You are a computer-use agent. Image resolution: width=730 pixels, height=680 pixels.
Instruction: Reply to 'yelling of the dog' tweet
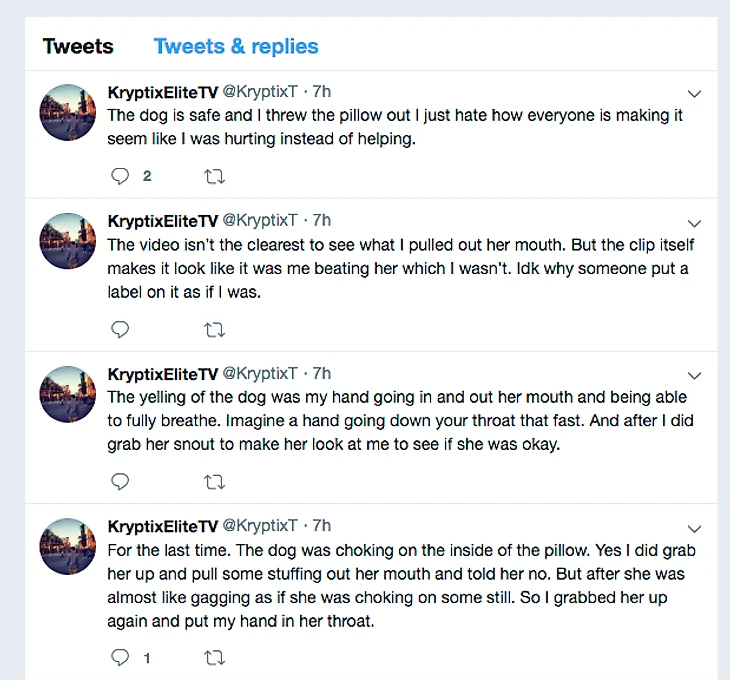(120, 482)
